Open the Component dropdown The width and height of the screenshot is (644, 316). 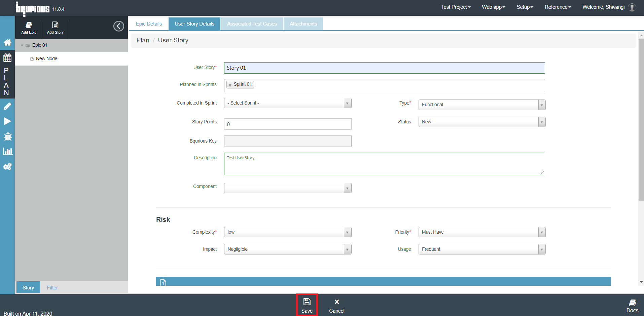coord(288,188)
